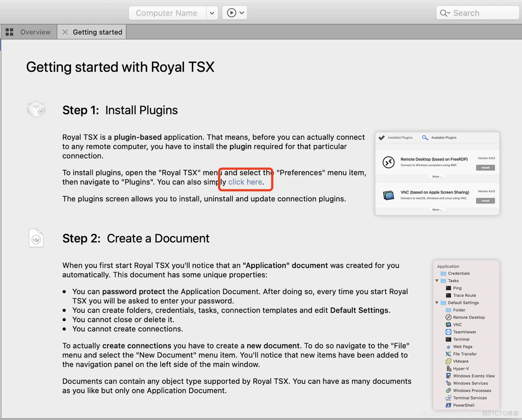Click the VNC icon in Default Settings
The image size is (522, 420).
coord(448,325)
